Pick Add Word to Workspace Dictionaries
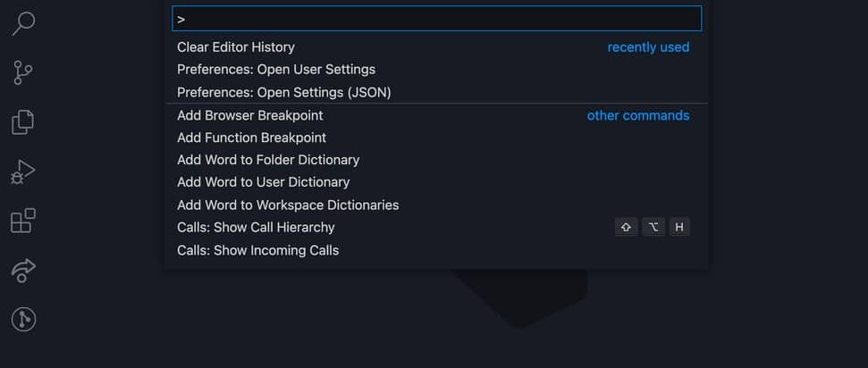The height and width of the screenshot is (368, 868). tap(288, 205)
